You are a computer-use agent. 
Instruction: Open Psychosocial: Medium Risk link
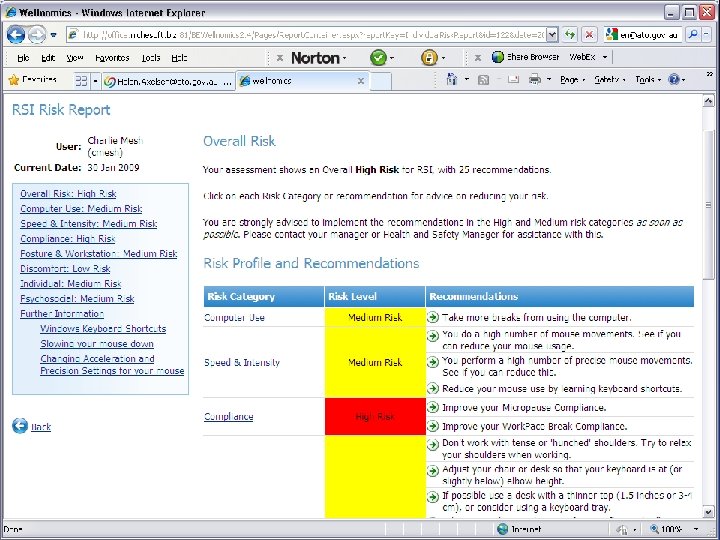click(77, 299)
